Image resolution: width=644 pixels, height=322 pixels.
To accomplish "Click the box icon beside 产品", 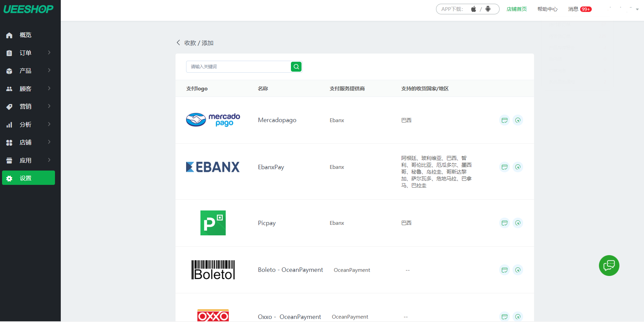I will coord(9,71).
